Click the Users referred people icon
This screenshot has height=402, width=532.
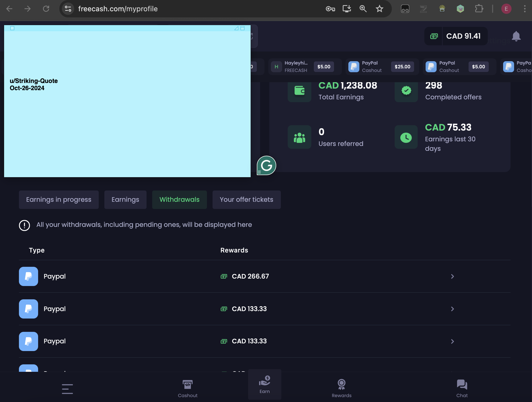tap(300, 137)
